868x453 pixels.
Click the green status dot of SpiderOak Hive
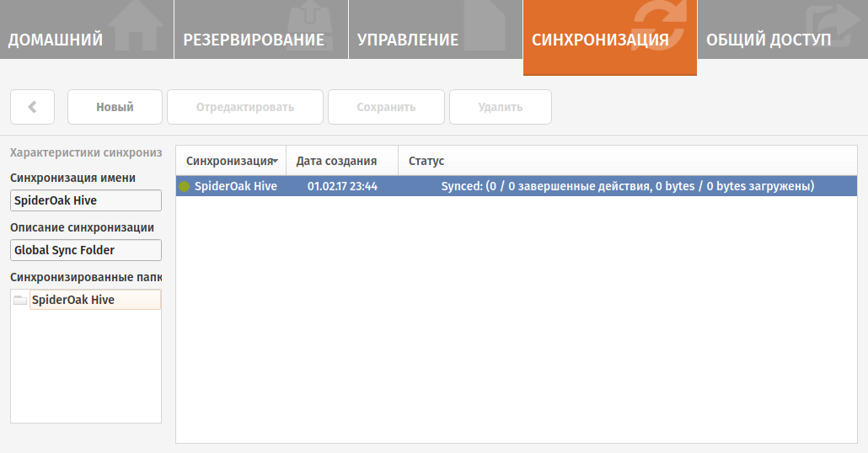[x=185, y=186]
